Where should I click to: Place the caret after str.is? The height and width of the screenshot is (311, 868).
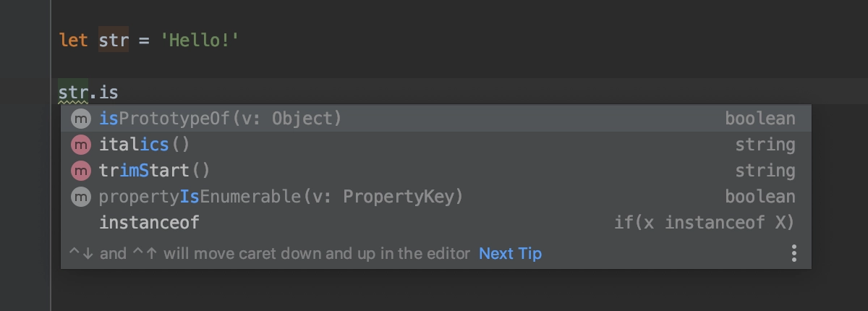coord(119,92)
